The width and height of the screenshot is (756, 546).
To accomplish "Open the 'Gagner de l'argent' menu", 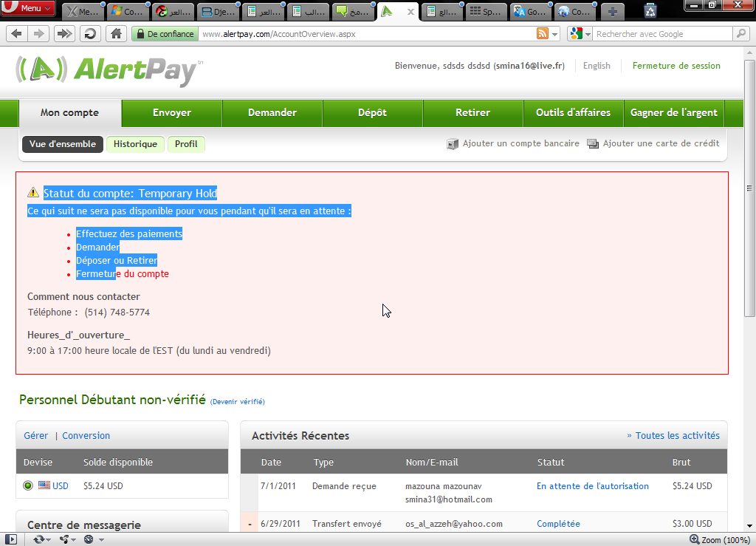I will 673,113.
